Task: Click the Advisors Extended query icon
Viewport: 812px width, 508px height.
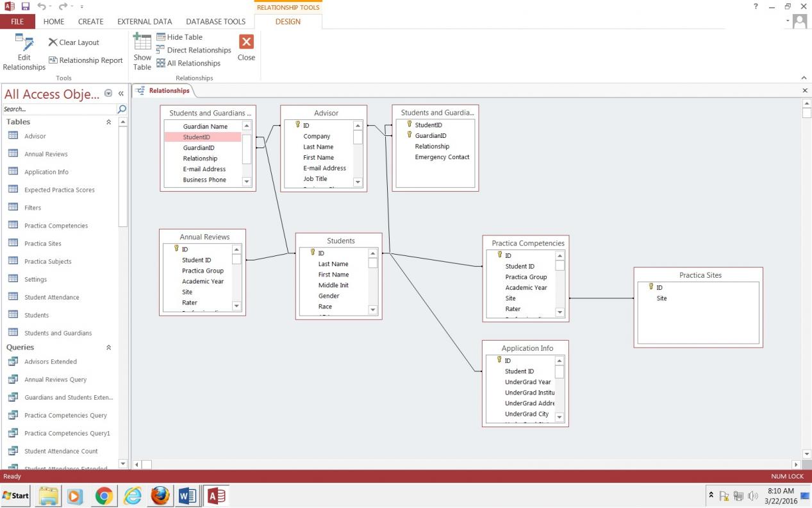Action: coord(13,361)
